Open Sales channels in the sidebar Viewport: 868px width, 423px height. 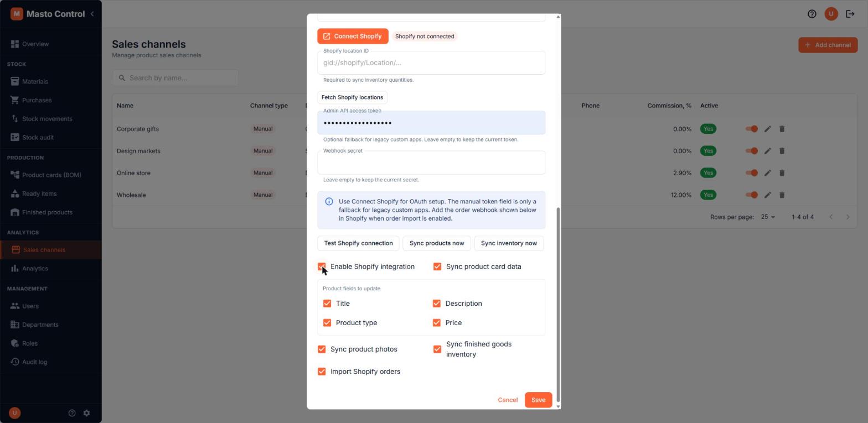tap(50, 250)
